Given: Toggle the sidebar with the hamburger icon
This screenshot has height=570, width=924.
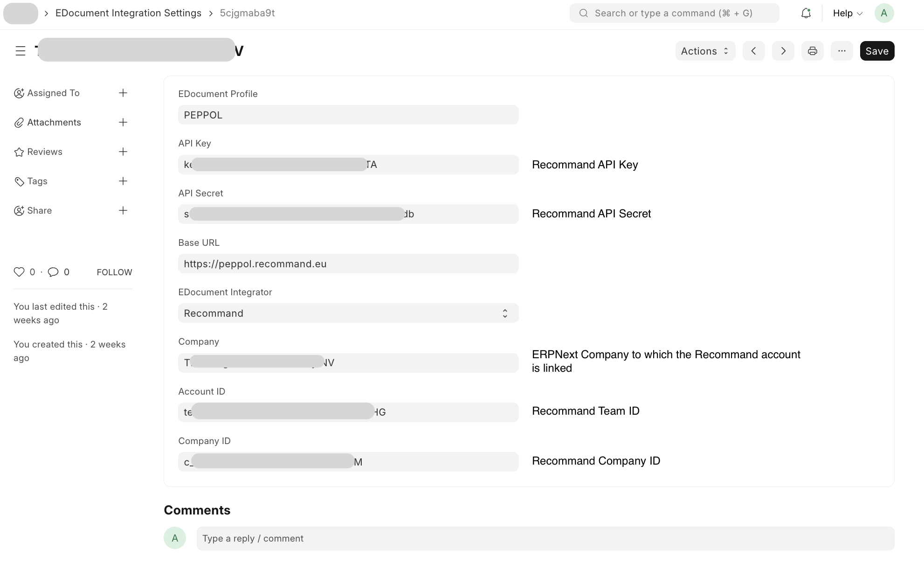Looking at the screenshot, I should coord(20,50).
